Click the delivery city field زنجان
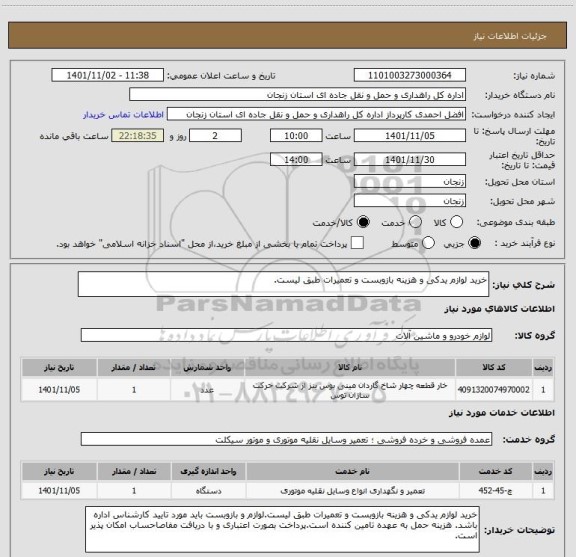The width and height of the screenshot is (576, 557). click(410, 201)
